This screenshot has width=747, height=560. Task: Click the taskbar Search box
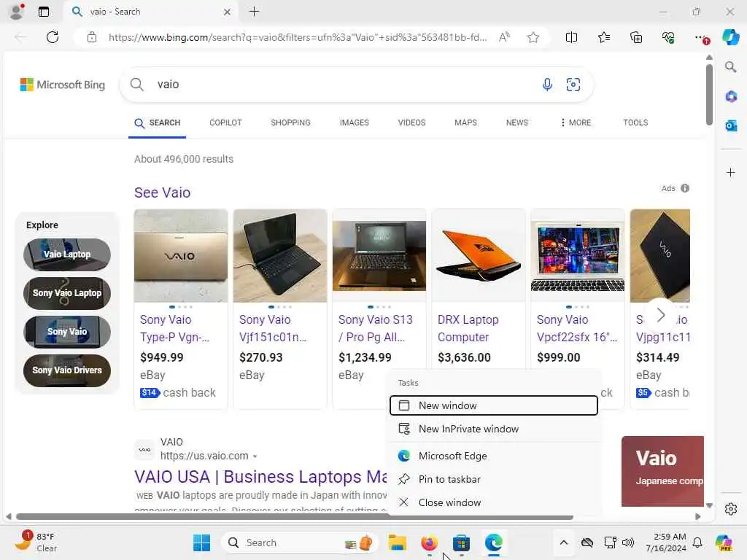pyautogui.click(x=299, y=542)
